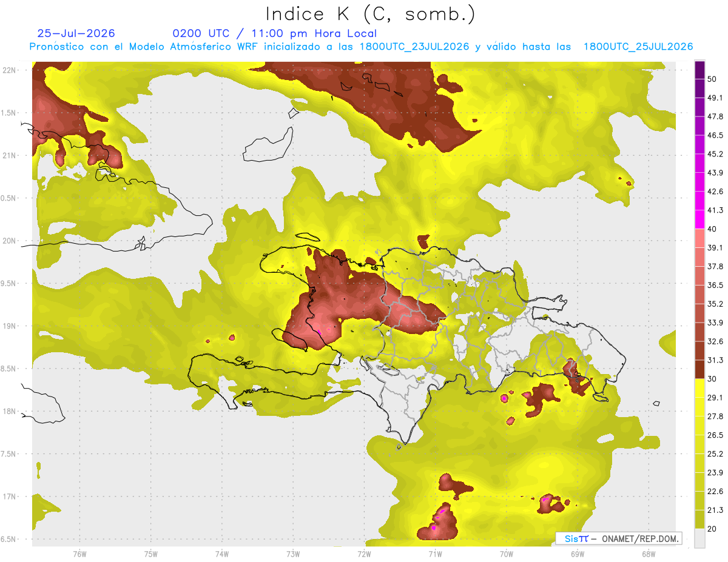Click the color scale value "45.2"

715,154
